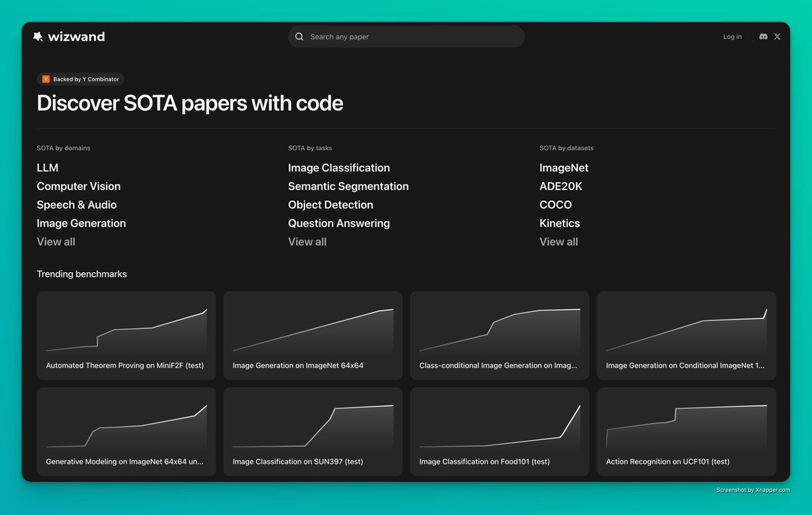
Task: View all SOTA tasks
Action: coord(307,242)
